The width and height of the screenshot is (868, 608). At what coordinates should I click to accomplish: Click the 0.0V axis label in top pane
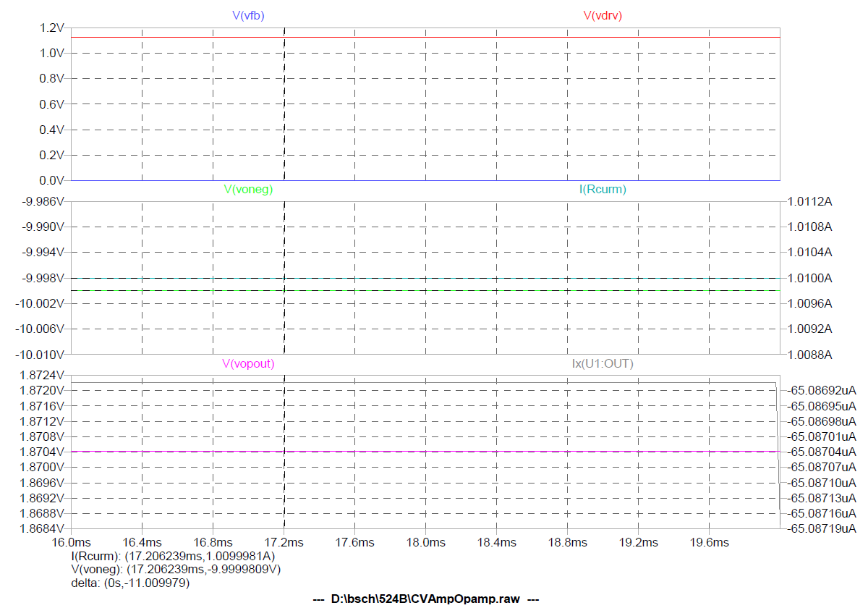pos(53,180)
